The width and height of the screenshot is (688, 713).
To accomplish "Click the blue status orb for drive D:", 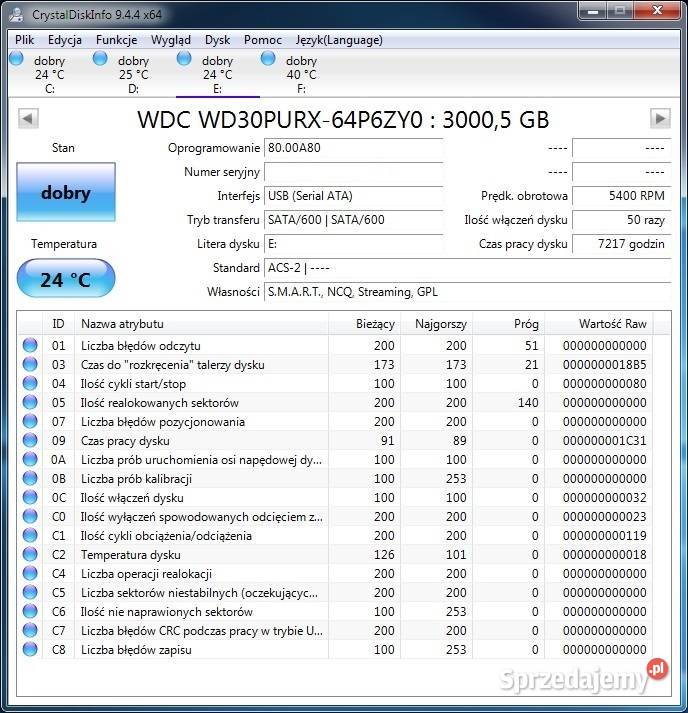I will tap(100, 59).
